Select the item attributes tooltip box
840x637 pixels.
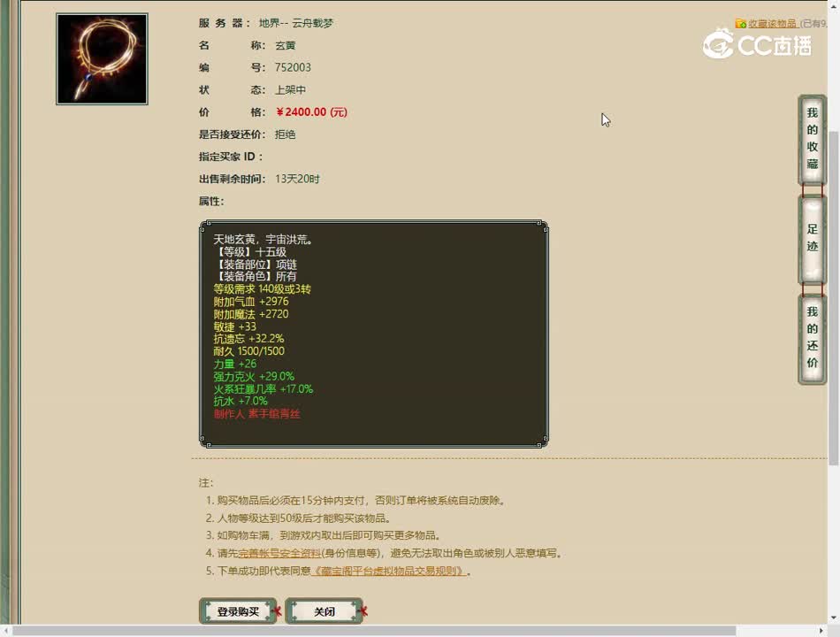[374, 332]
